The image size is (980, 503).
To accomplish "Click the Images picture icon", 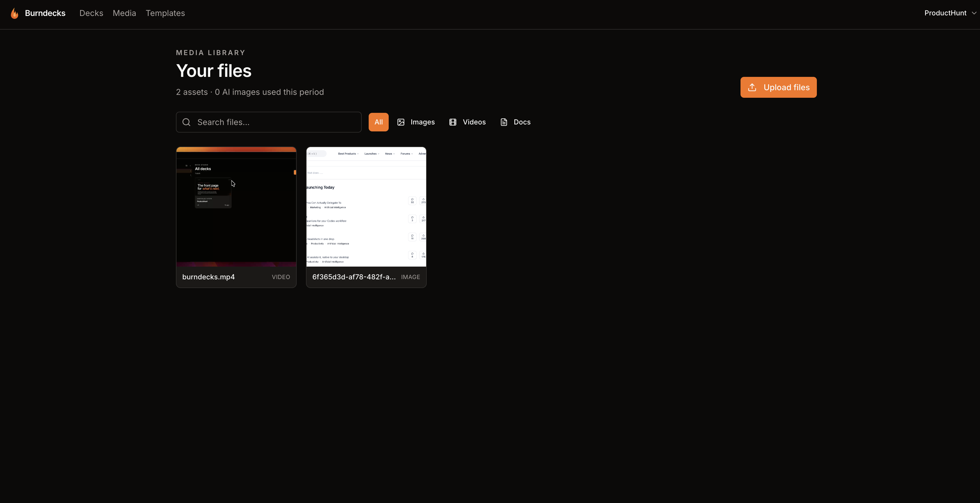I will 401,122.
